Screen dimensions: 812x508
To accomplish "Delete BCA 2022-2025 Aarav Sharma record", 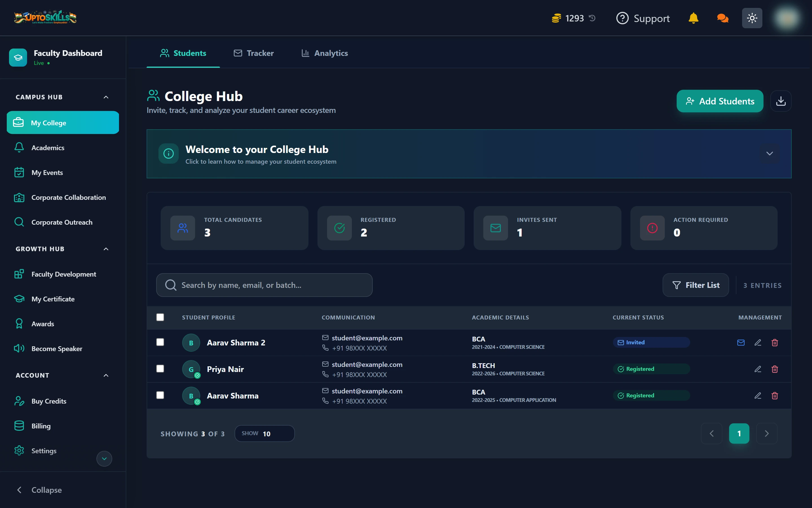I will (775, 395).
